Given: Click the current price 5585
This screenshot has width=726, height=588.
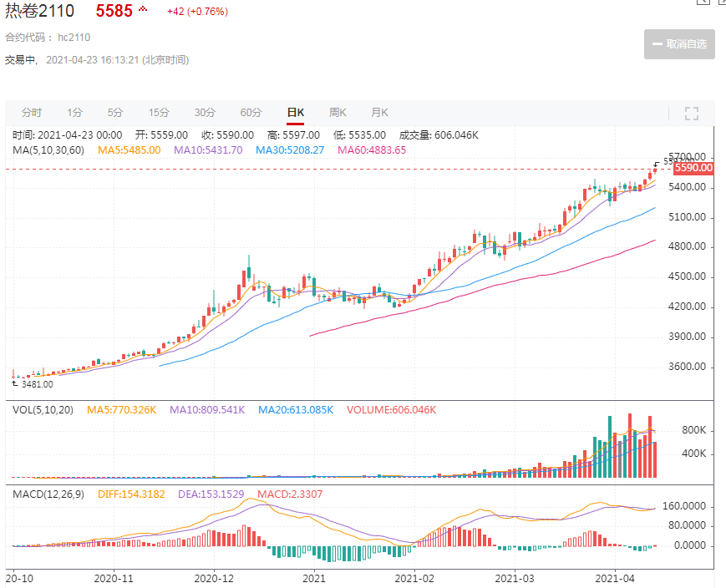Looking at the screenshot, I should coord(114,11).
